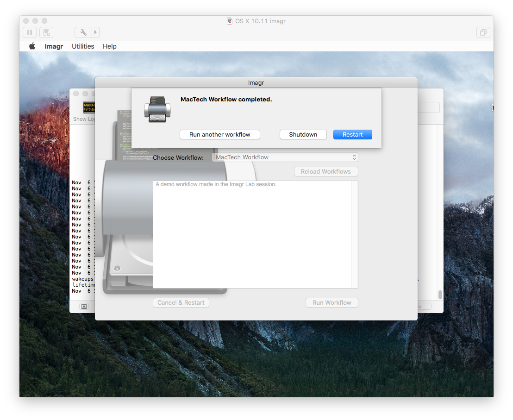Open the Apple menu
The height and width of the screenshot is (420, 513).
point(32,46)
